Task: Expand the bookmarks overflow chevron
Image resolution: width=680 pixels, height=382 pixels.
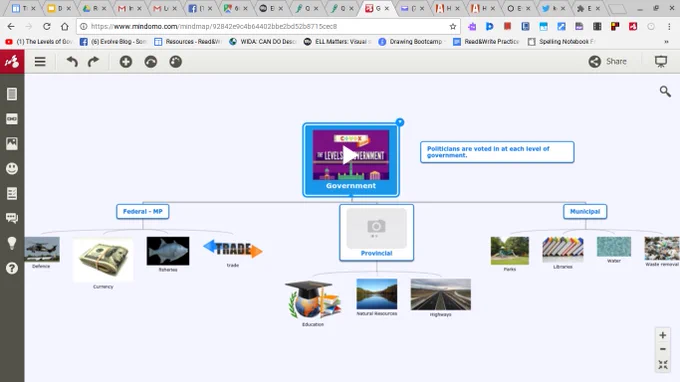Action: click(x=666, y=42)
